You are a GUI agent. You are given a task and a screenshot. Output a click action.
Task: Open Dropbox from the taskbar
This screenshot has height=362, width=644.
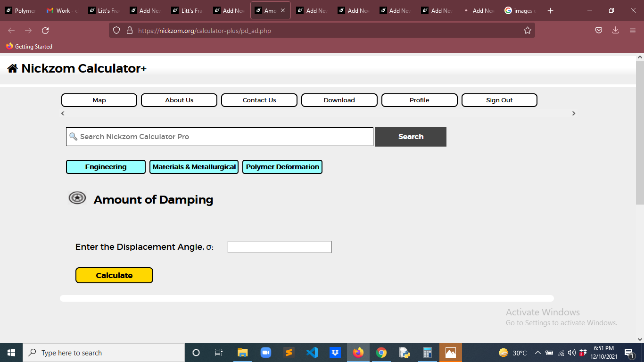(335, 353)
